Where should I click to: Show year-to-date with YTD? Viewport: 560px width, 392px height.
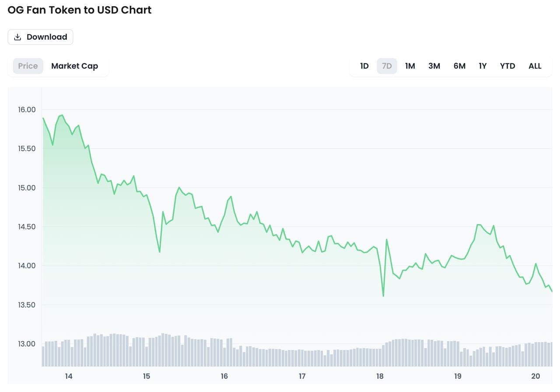click(x=507, y=66)
